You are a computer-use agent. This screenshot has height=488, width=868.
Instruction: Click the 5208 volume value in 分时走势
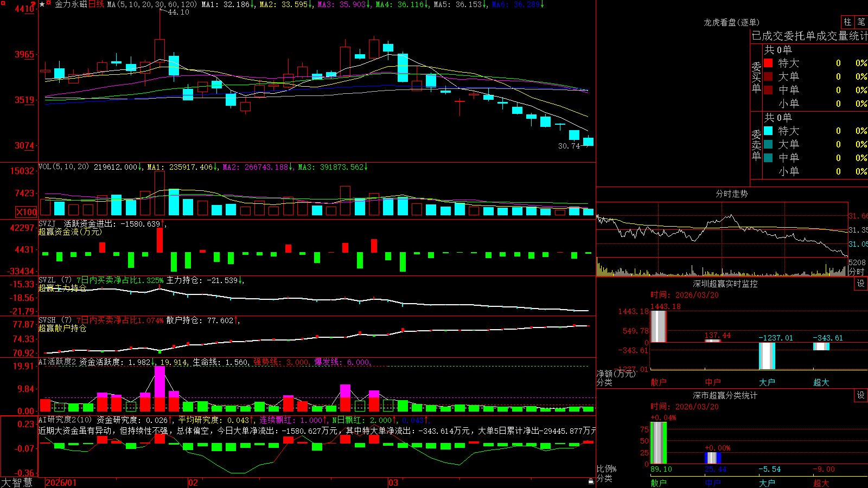coord(857,262)
